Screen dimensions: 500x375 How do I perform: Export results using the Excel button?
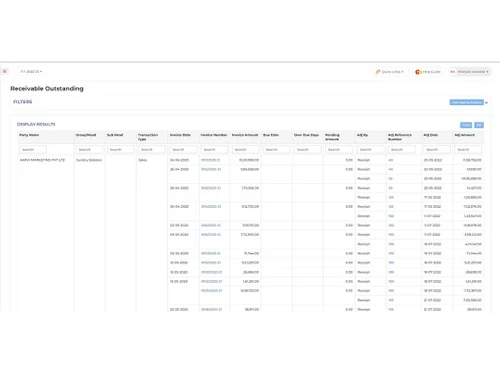point(466,125)
